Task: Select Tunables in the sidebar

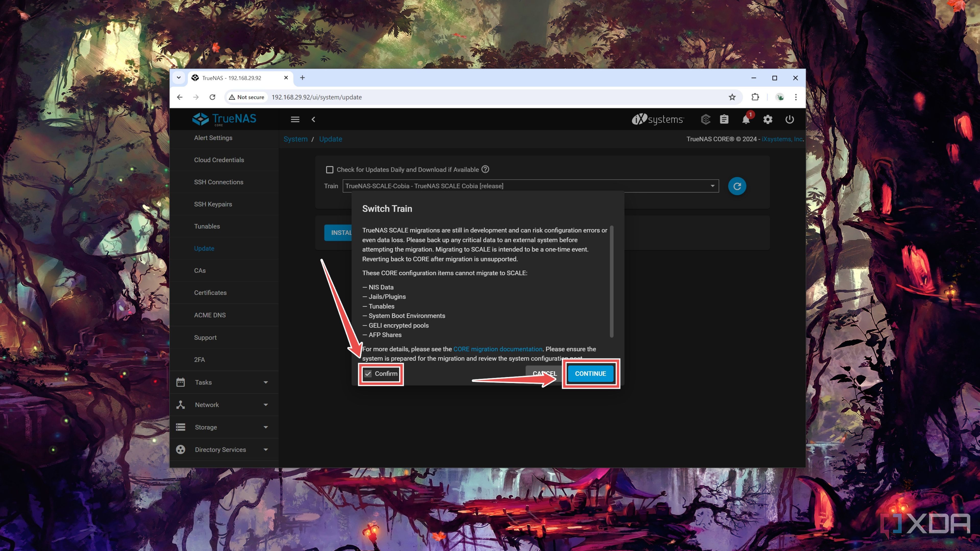Action: [x=206, y=226]
